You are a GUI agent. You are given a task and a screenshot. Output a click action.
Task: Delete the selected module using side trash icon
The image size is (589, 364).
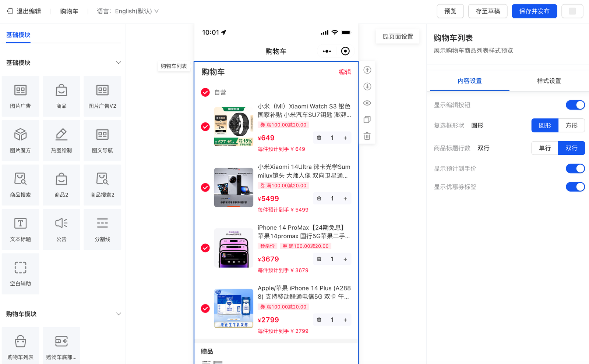pyautogui.click(x=367, y=136)
